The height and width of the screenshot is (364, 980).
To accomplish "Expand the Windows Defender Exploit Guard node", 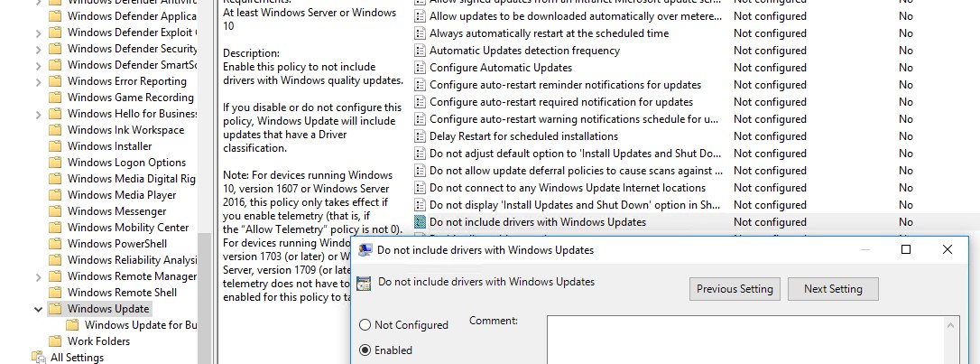I will point(38,33).
